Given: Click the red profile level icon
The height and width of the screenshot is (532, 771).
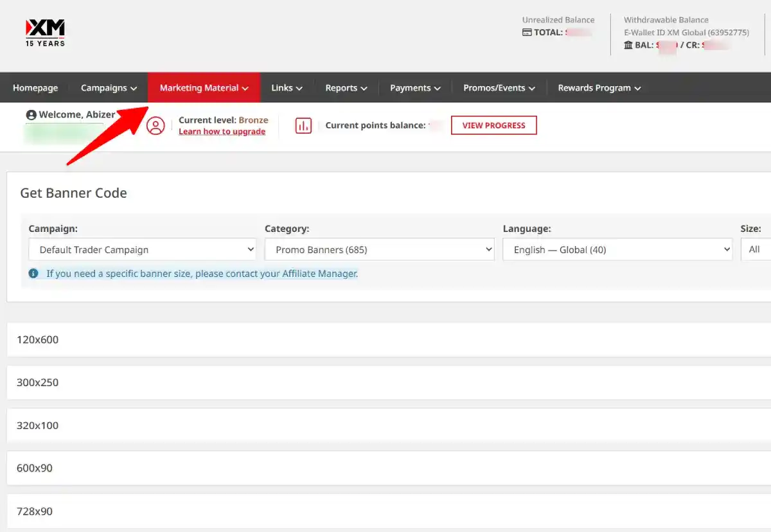Looking at the screenshot, I should [x=155, y=125].
